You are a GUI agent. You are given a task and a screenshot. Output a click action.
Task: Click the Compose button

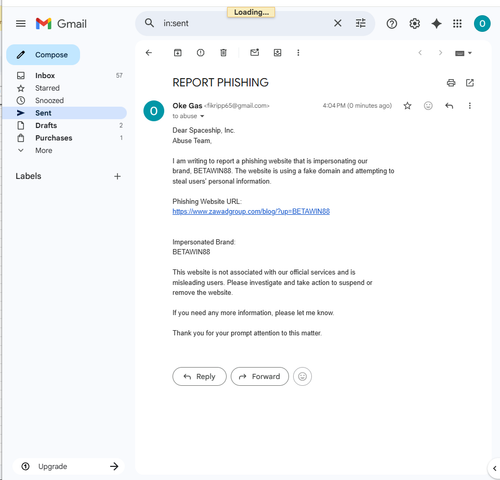click(x=43, y=55)
